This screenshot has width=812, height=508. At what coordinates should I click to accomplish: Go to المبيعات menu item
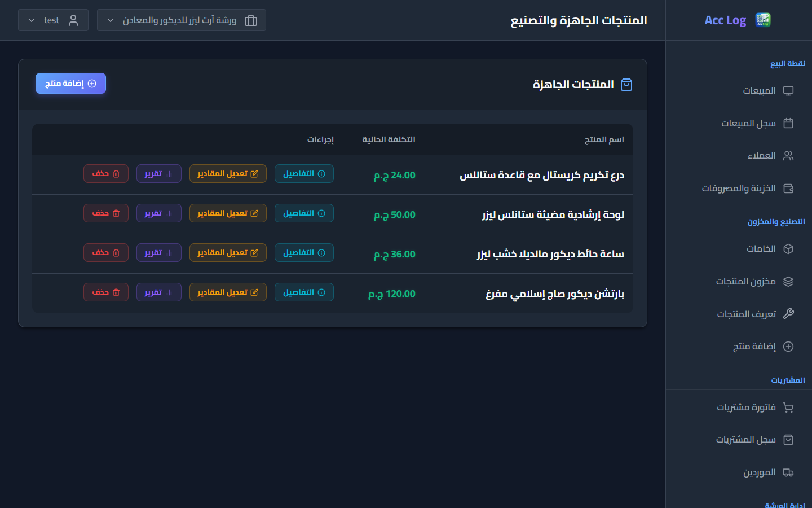(x=739, y=91)
